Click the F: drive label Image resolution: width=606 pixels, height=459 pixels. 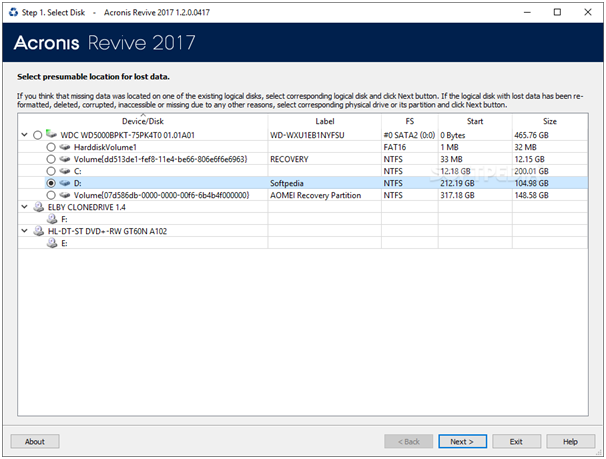[x=65, y=219]
